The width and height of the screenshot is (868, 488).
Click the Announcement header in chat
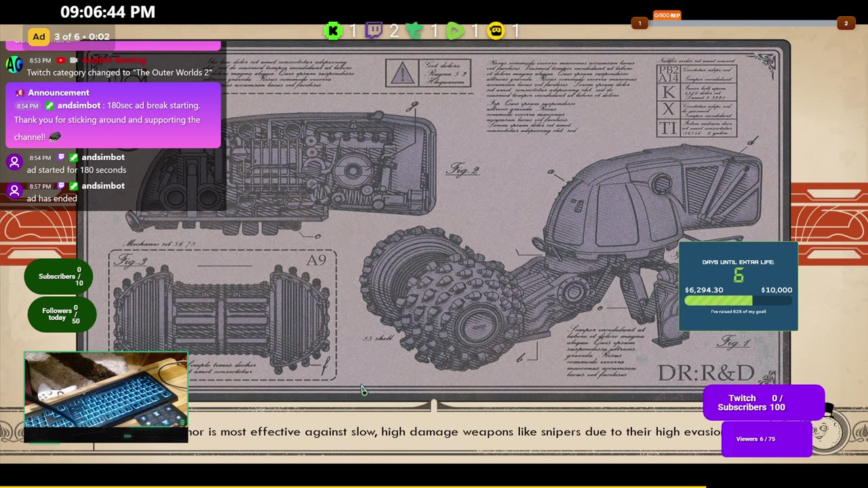click(59, 93)
